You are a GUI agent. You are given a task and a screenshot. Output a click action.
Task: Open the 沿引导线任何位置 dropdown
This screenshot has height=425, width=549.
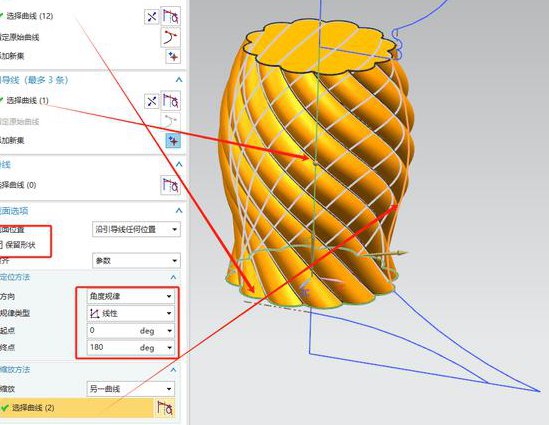137,229
